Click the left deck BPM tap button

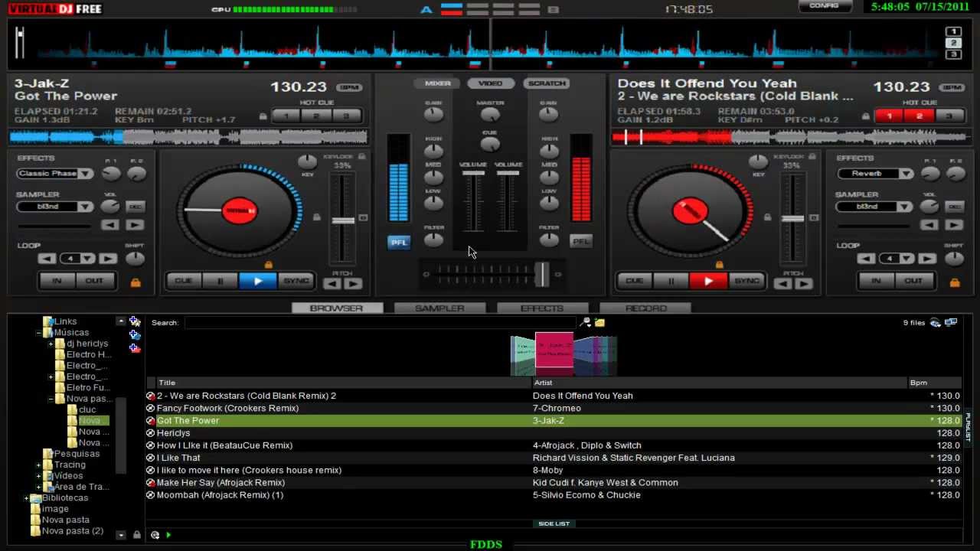coord(349,87)
